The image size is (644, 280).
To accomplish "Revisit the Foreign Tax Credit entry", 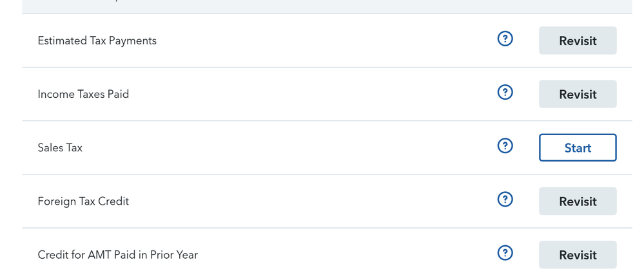I will [x=578, y=201].
